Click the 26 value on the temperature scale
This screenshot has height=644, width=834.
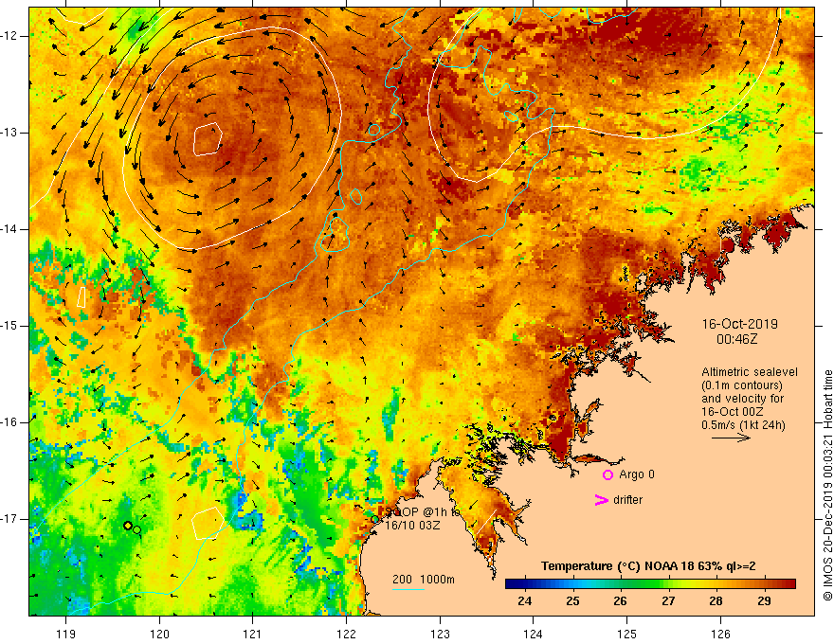coord(620,601)
